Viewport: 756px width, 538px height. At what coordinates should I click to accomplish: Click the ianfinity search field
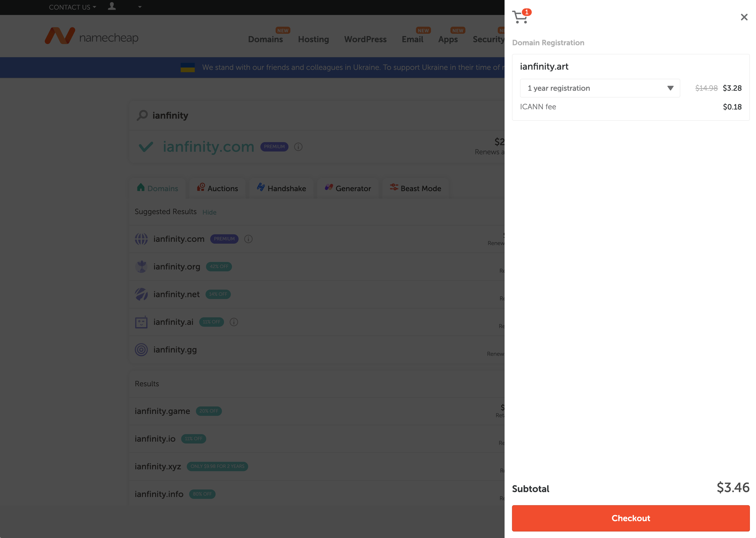click(317, 115)
